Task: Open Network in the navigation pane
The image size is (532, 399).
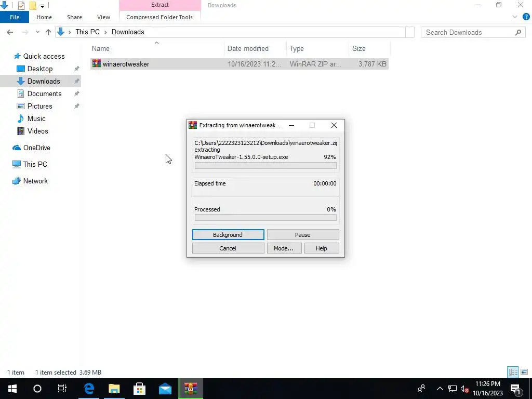Action: click(x=35, y=181)
